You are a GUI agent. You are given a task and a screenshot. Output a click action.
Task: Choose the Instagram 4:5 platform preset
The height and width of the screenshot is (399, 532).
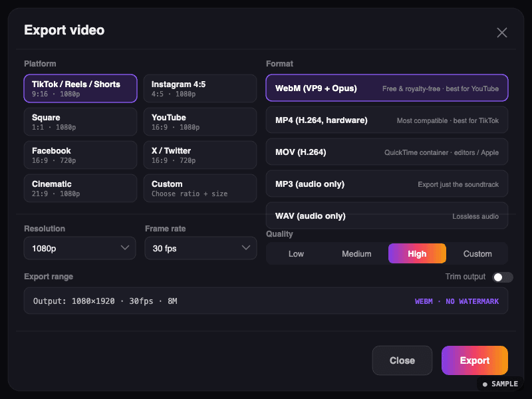(x=200, y=88)
